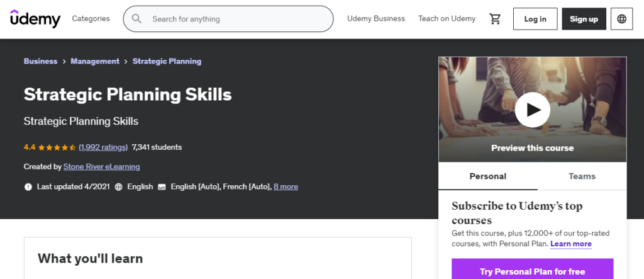Screen dimensions: 644x279
Task: Open Teach on Udemy link
Action: (x=447, y=18)
